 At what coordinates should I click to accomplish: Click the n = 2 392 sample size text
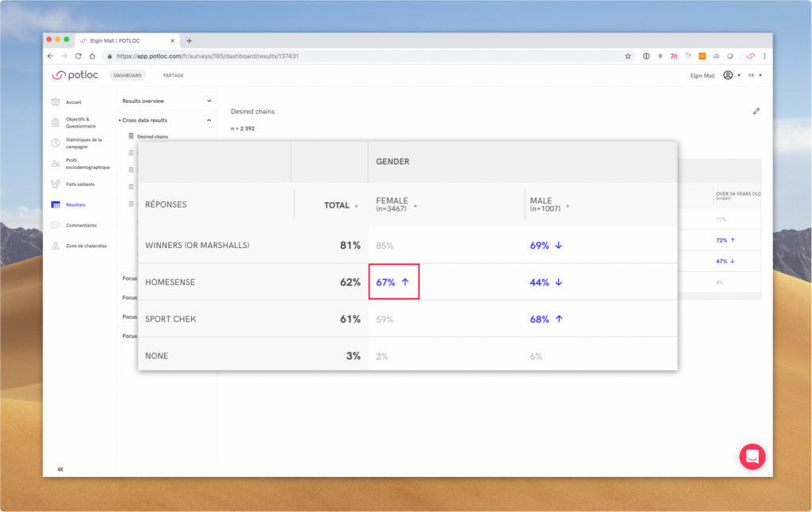[x=243, y=128]
